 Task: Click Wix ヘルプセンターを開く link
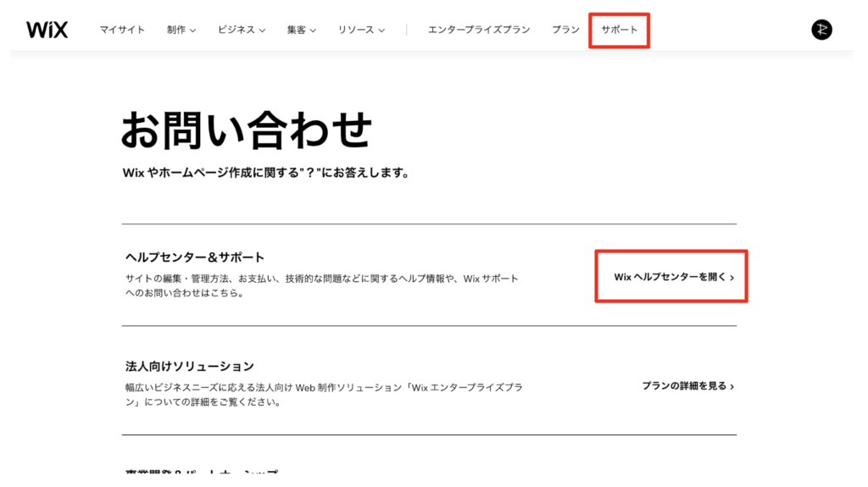click(x=674, y=277)
